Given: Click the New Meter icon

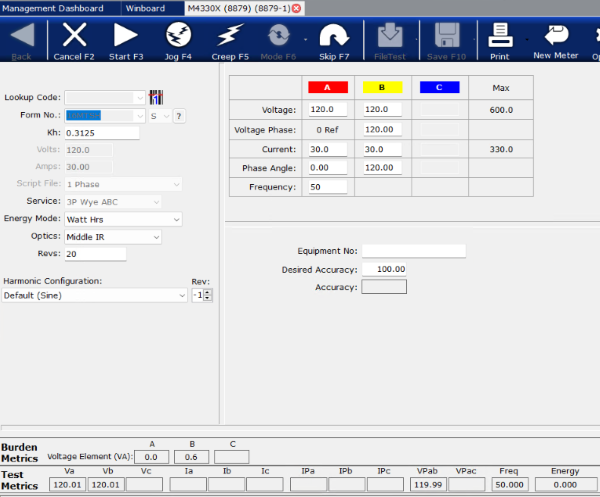Looking at the screenshot, I should tap(556, 36).
